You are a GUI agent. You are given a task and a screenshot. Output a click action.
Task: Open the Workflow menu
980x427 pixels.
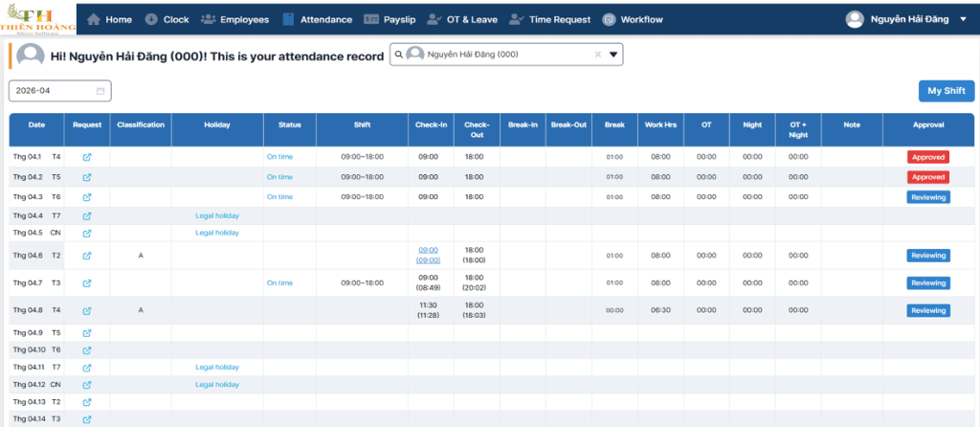(633, 19)
